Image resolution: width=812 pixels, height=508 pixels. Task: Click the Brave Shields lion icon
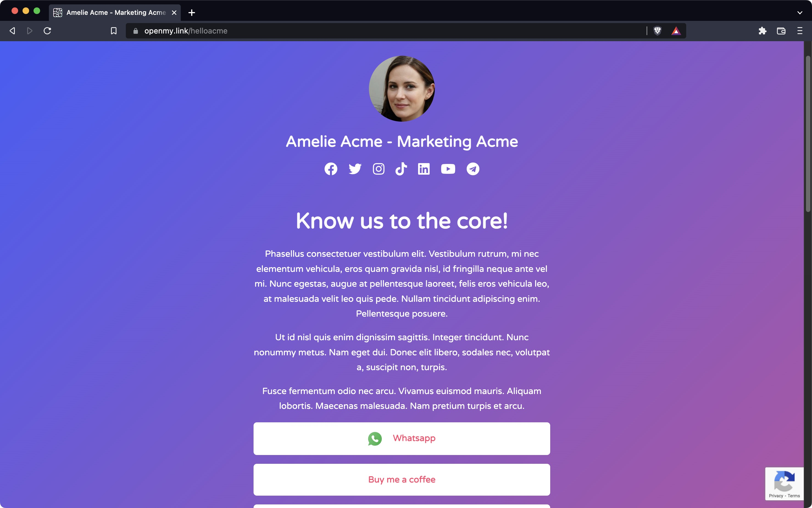(657, 31)
